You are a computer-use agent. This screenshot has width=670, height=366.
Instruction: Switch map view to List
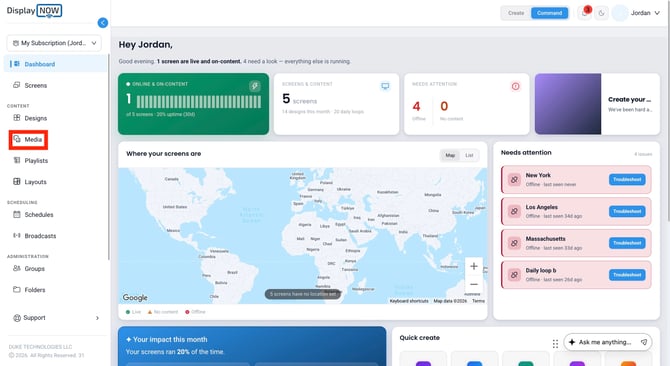click(469, 155)
